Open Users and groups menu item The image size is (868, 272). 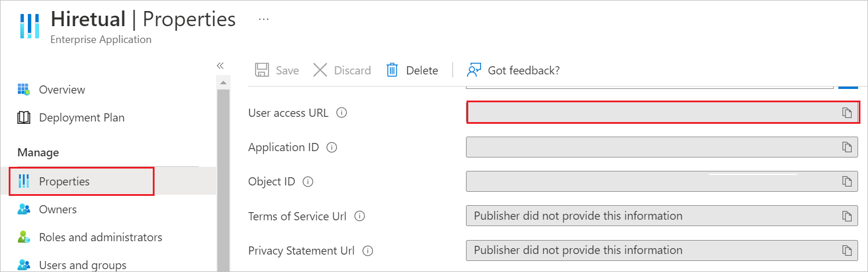[83, 265]
